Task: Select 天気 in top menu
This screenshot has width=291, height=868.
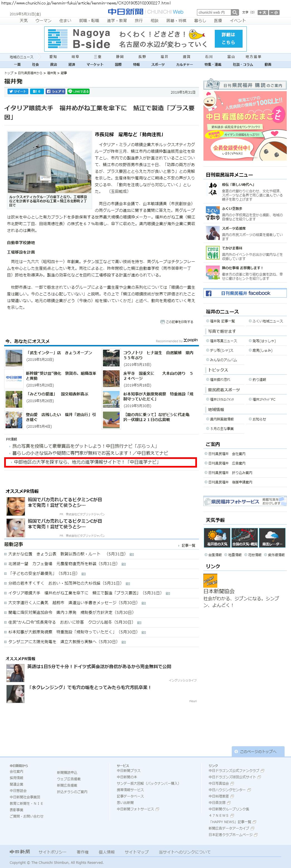Action: point(24,21)
